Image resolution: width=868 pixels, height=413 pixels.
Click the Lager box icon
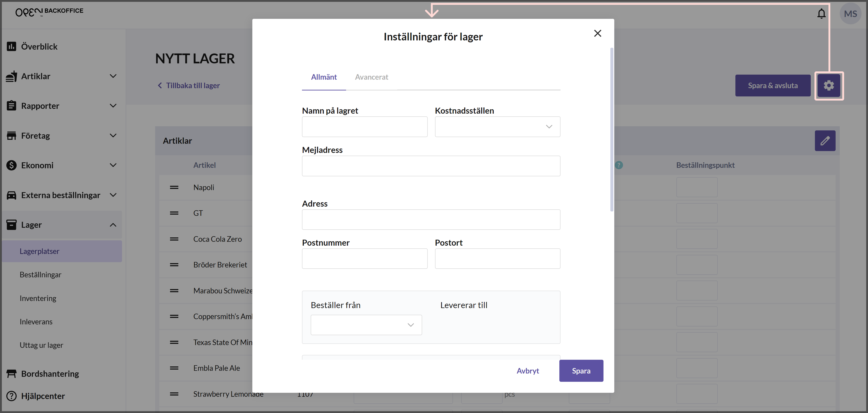pos(11,225)
